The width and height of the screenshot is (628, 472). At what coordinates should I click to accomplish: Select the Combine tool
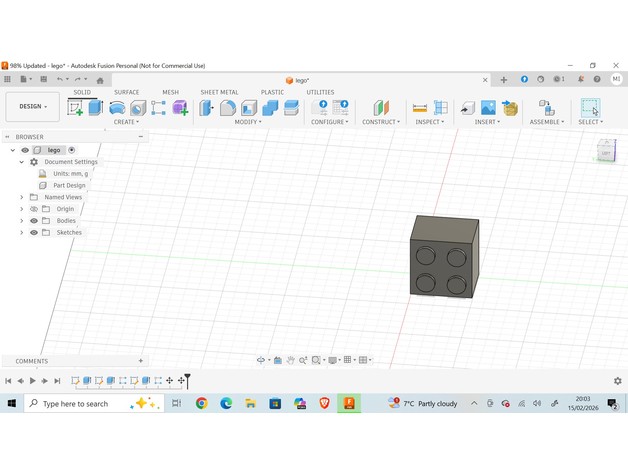tap(270, 108)
